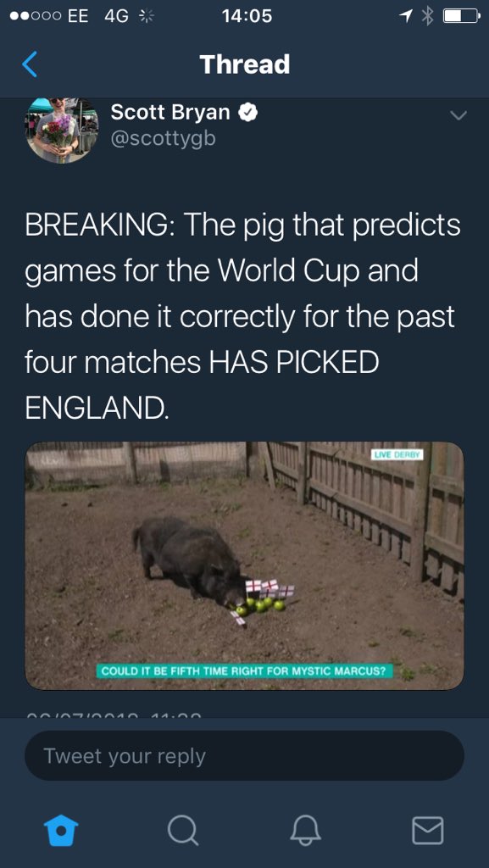Tap the partially hidden tweet timestamp

[x=115, y=714]
